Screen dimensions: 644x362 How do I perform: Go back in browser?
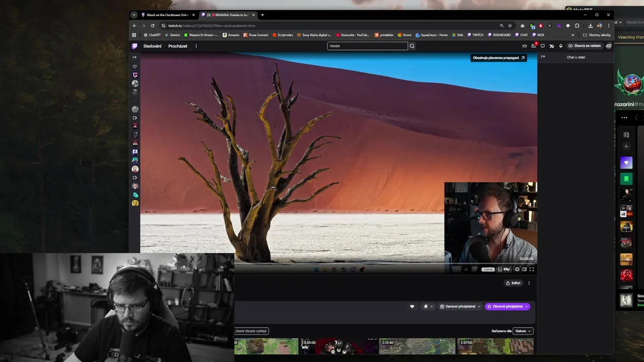pos(134,26)
